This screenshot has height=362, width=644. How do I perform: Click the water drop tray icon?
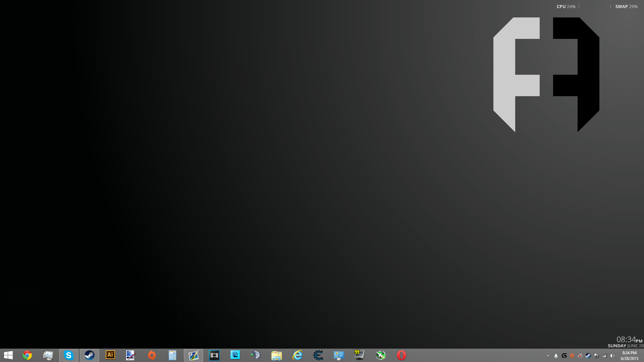point(556,356)
